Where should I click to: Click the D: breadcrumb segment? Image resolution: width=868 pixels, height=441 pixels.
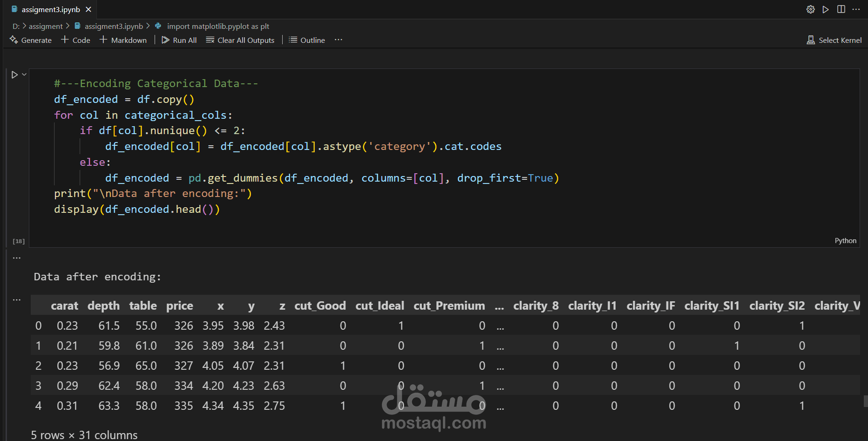click(x=16, y=26)
